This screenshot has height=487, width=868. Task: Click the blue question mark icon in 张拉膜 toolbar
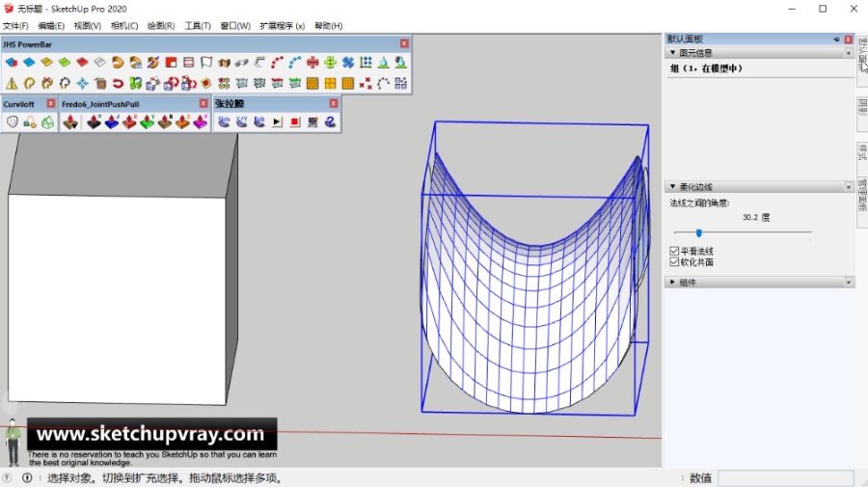pyautogui.click(x=331, y=122)
